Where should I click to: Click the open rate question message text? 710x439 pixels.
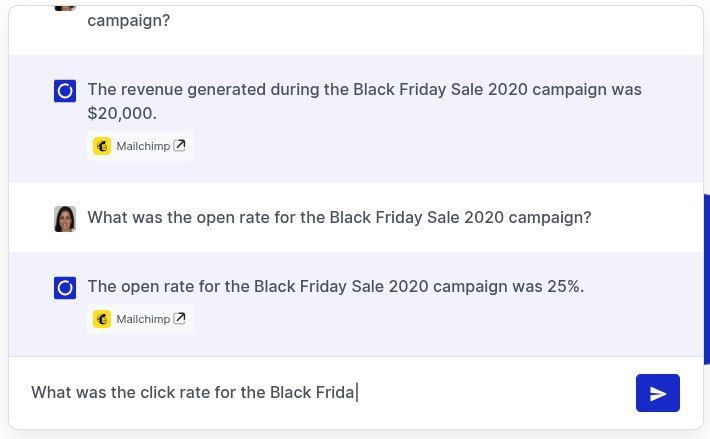pos(339,217)
